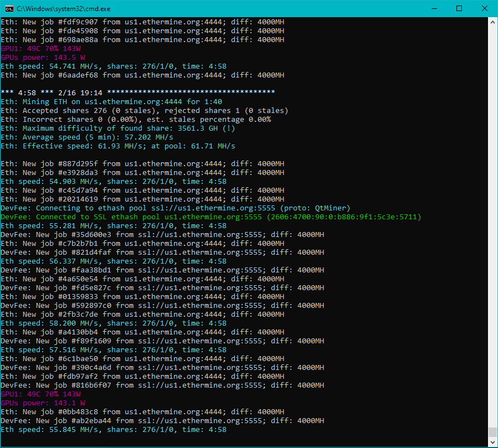Click the line with job #c7b2b7b1
498x448 pixels.
point(142,244)
